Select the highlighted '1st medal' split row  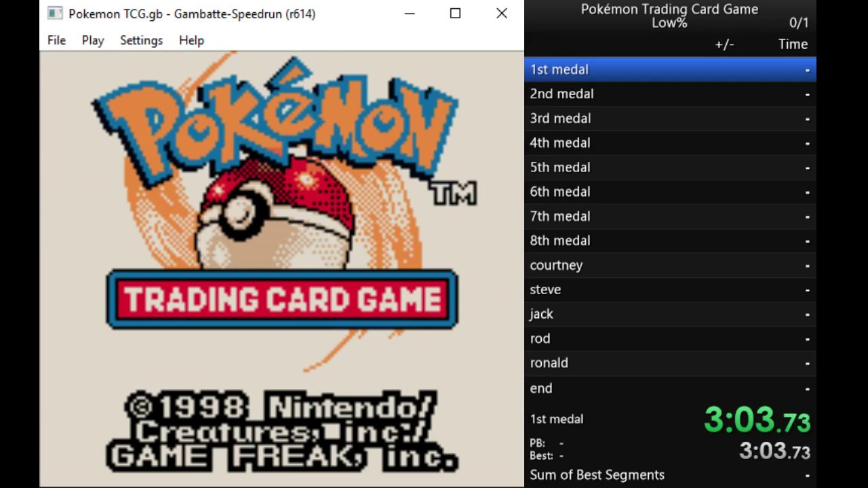coord(670,69)
